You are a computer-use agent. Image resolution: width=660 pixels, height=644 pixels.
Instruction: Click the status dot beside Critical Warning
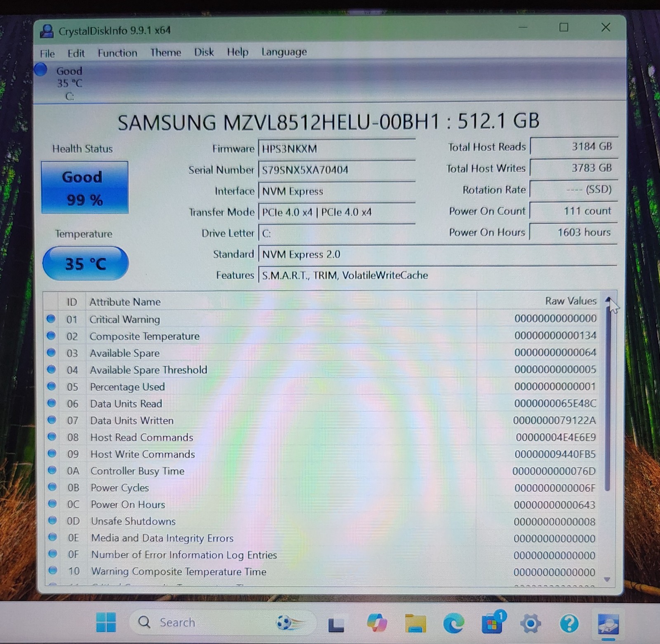point(51,319)
